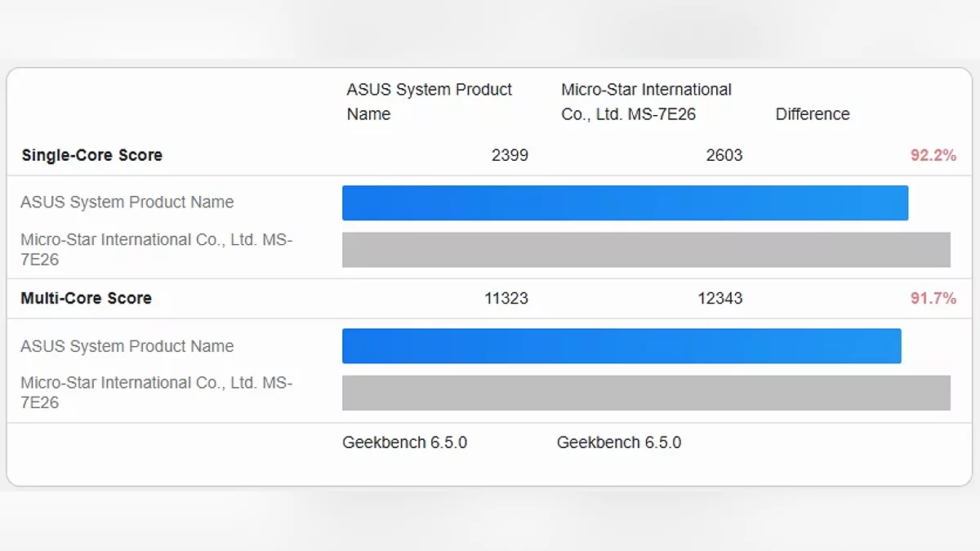980x551 pixels.
Task: Click the 92.2% single-core difference value
Action: (x=933, y=155)
